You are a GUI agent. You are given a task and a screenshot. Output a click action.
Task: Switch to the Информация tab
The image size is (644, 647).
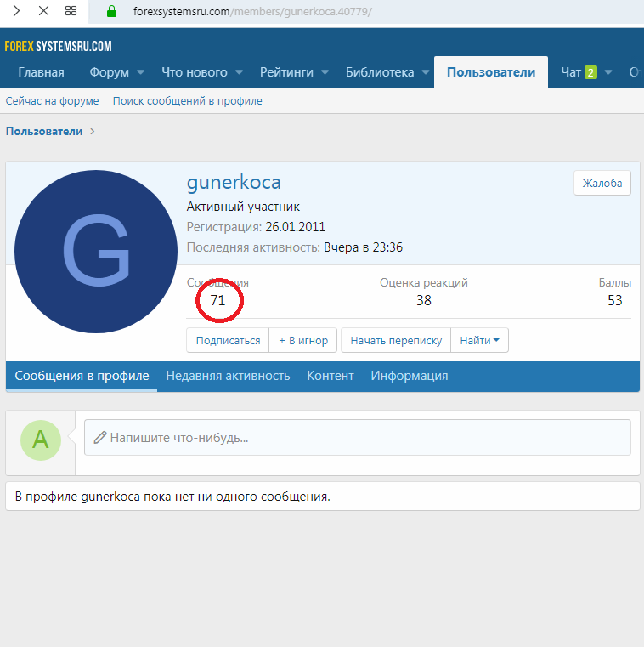(410, 376)
